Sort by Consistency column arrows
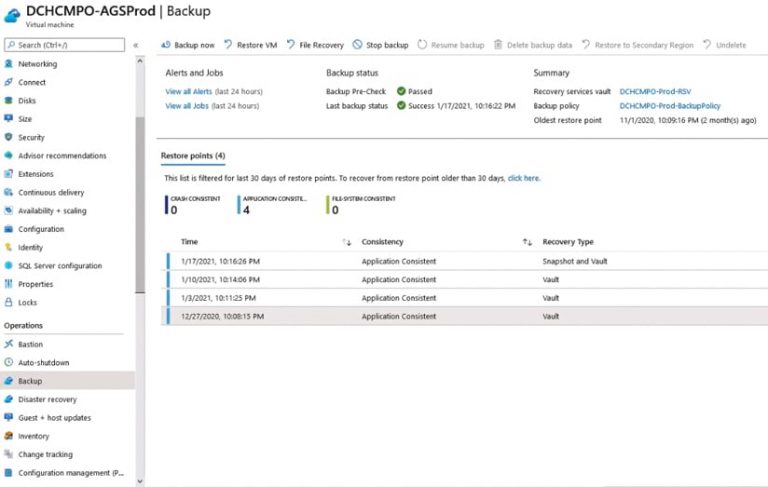 (527, 242)
